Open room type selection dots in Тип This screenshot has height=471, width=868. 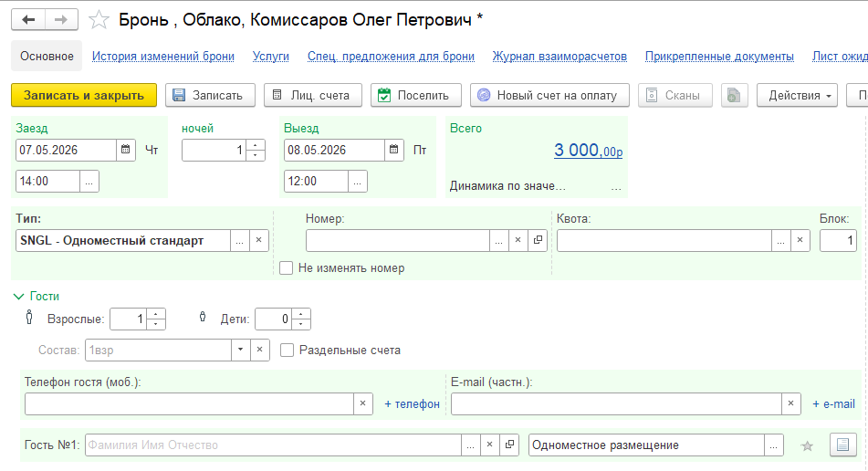(239, 241)
